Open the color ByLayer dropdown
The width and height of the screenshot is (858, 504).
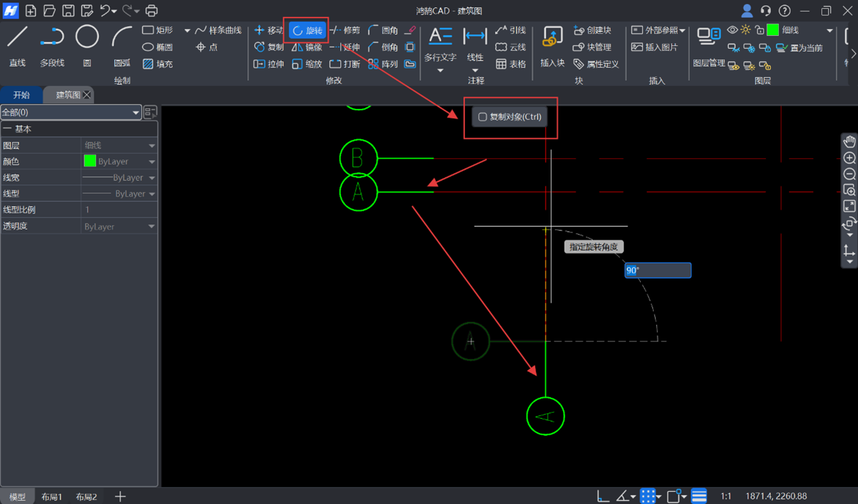click(151, 162)
